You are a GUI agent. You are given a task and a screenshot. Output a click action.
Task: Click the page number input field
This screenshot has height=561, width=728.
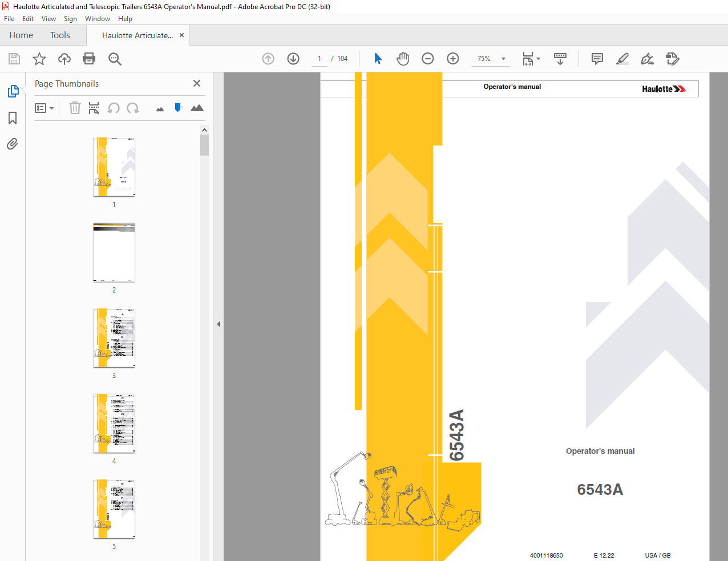[x=319, y=59]
